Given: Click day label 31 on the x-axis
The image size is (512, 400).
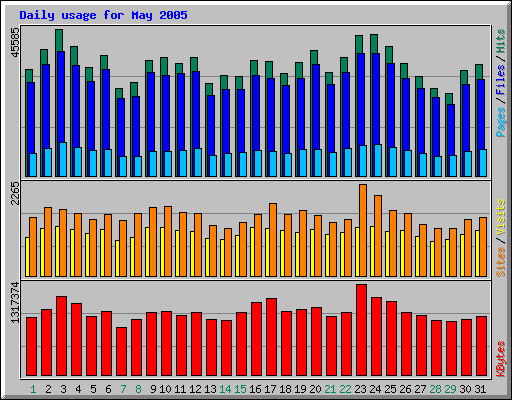Looking at the screenshot, I should pyautogui.click(x=480, y=389).
